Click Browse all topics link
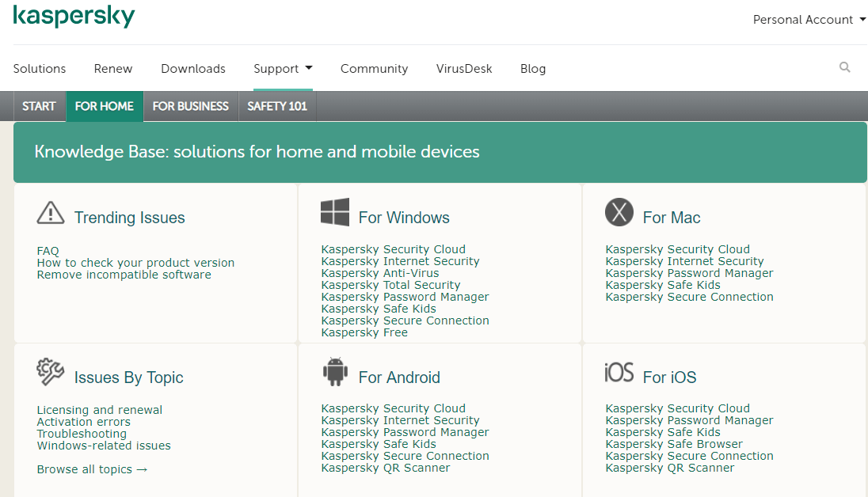This screenshot has width=868, height=497. (93, 469)
